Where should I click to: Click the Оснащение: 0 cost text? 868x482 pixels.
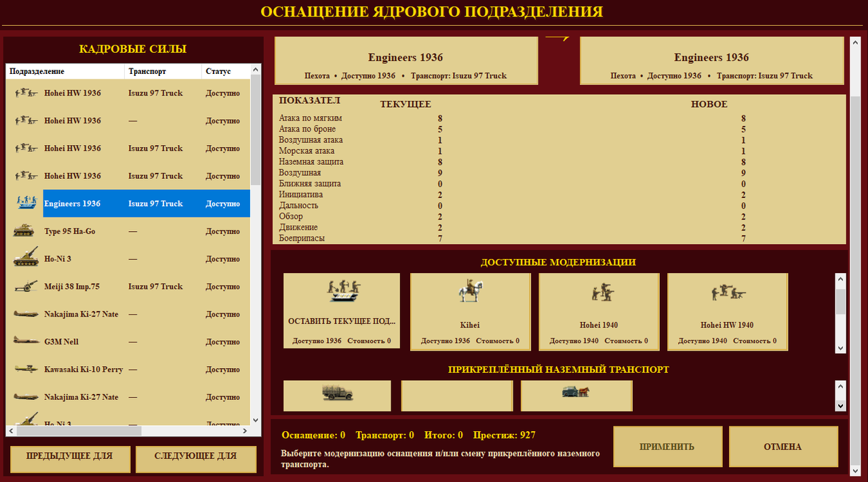tap(313, 435)
